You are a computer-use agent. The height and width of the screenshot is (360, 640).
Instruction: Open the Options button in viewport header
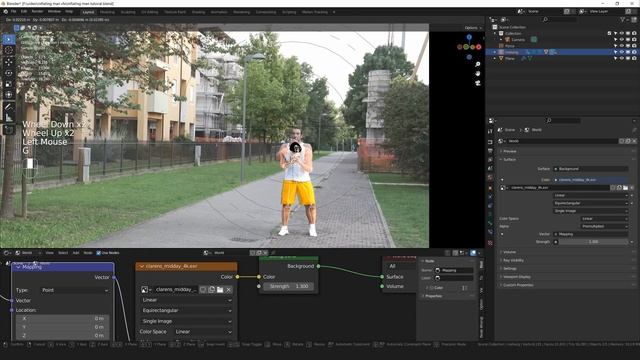(473, 28)
